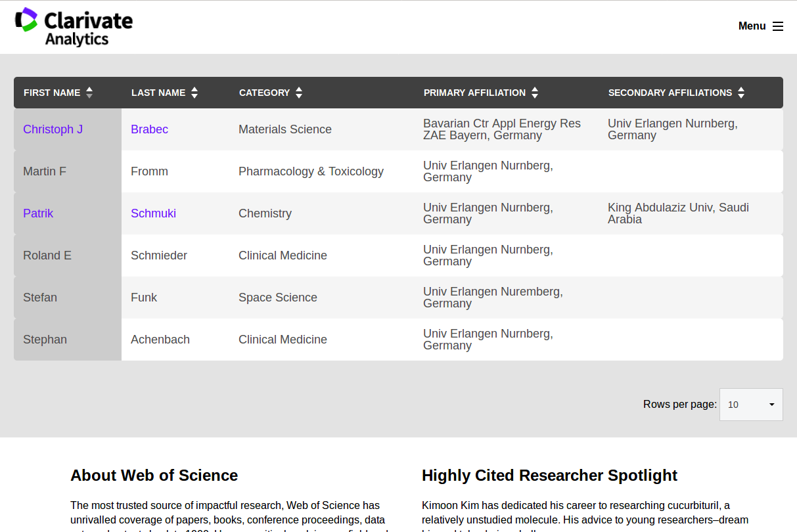Open the Christoph J researcher link
Viewport: 797px width, 532px height.
[53, 129]
